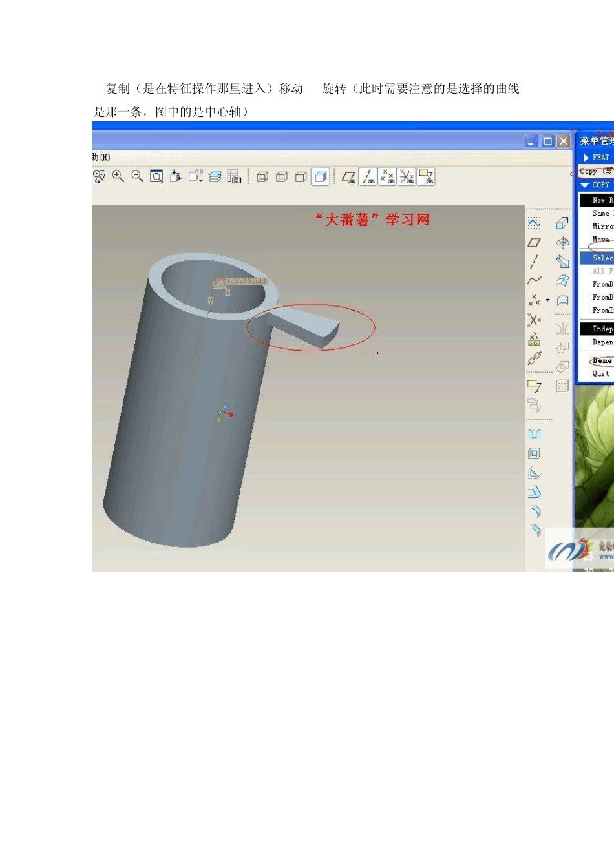The image size is (614, 868).
Task: Select the Datum Axis tool
Action: [x=534, y=262]
